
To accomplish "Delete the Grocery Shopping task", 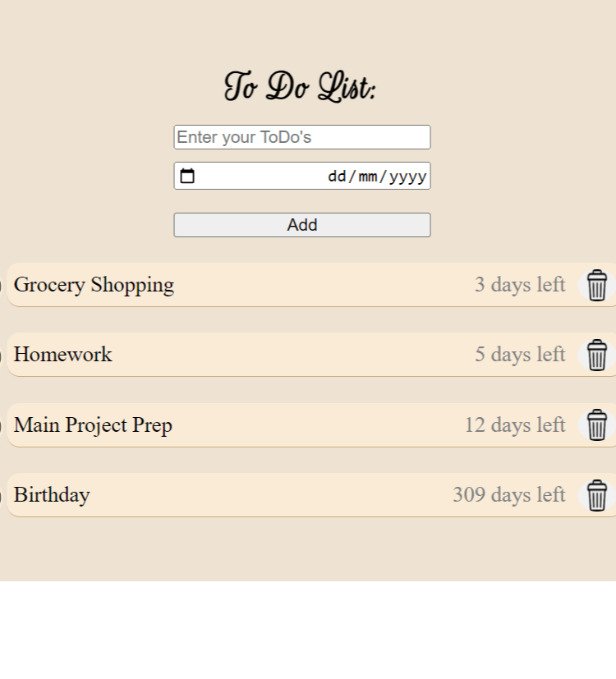I will (x=597, y=285).
